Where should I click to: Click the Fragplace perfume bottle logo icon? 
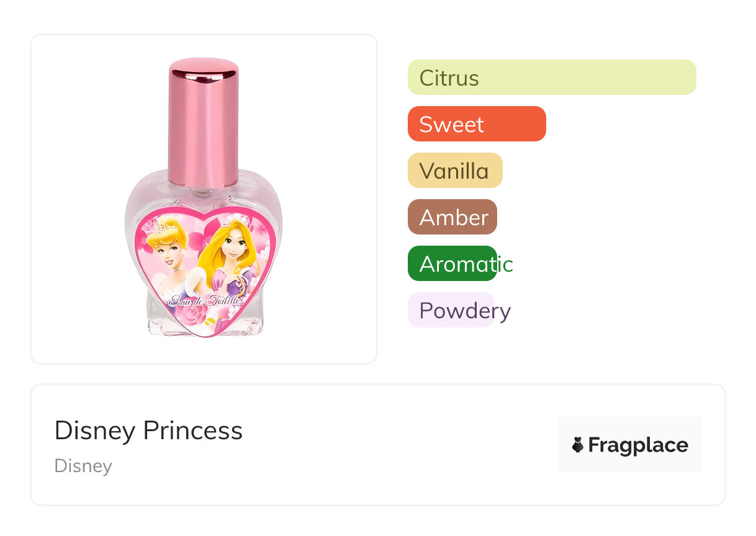click(x=578, y=445)
